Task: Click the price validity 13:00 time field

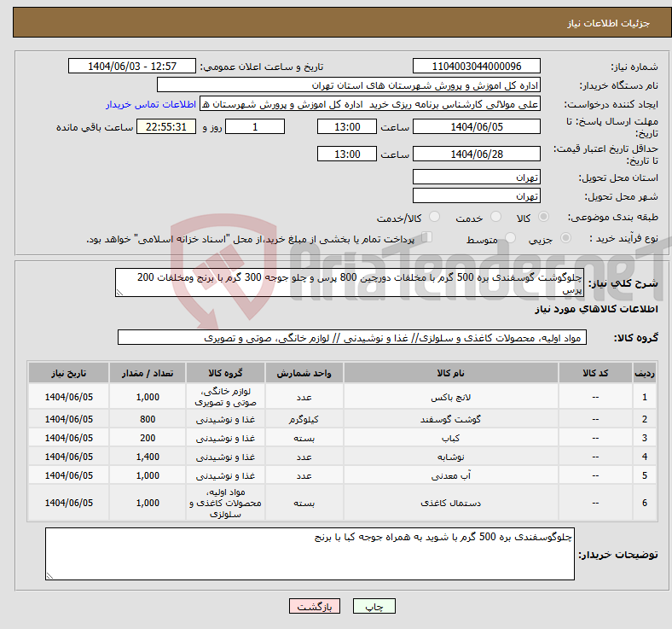Action: point(347,154)
